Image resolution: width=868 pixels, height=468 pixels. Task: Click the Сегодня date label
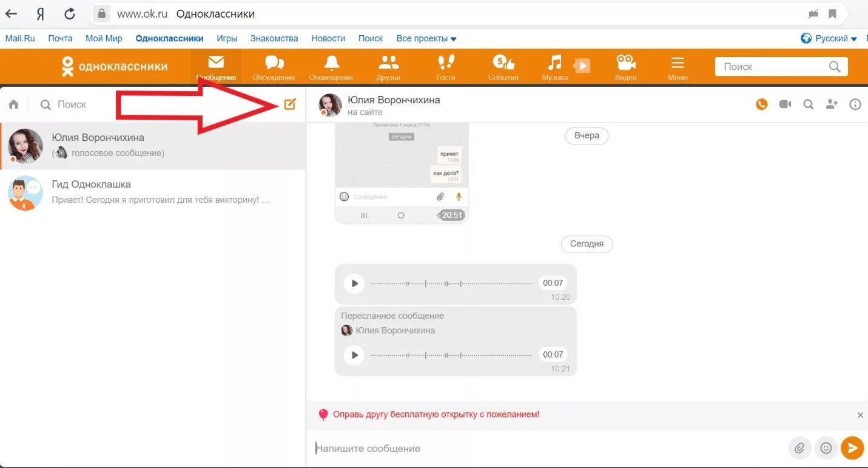coord(587,243)
